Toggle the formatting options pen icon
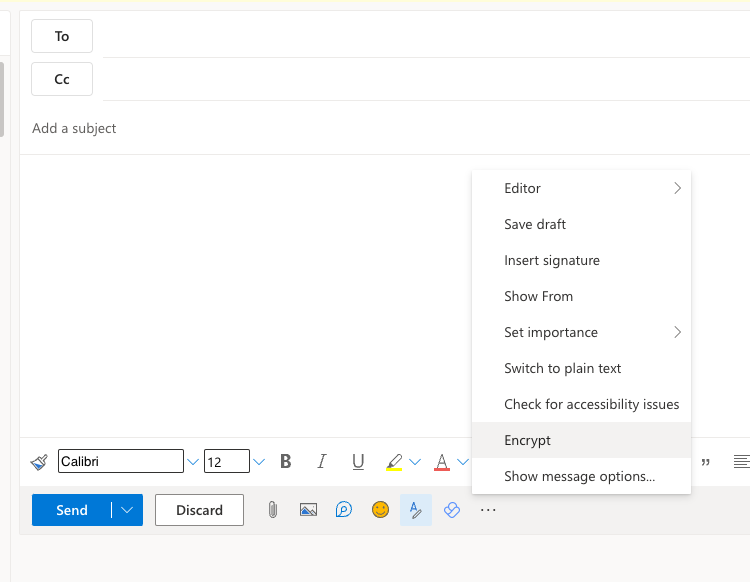The width and height of the screenshot is (750, 582). 416,510
